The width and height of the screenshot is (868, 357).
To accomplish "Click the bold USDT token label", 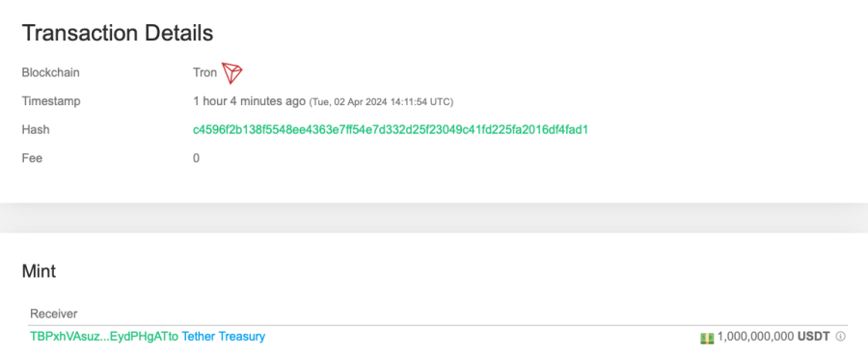I will 814,337.
